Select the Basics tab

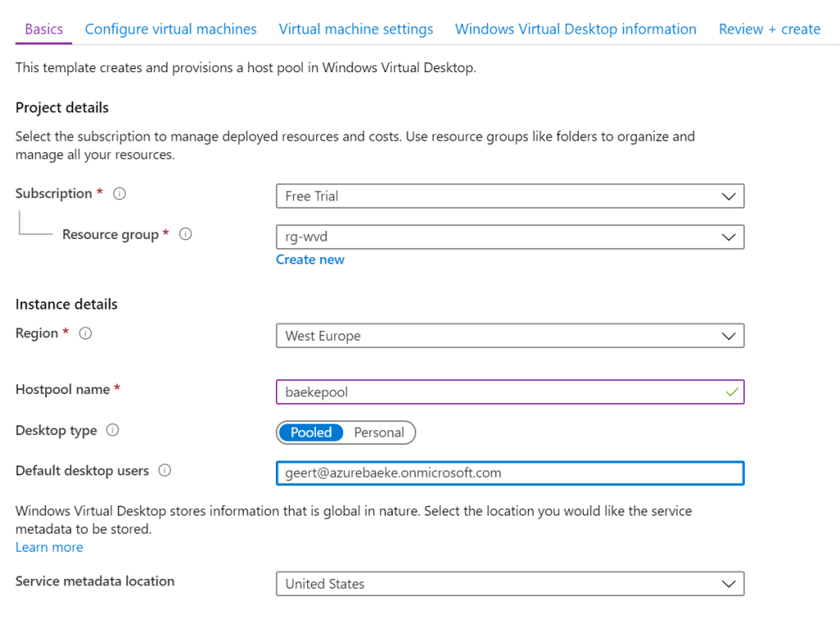coord(44,29)
